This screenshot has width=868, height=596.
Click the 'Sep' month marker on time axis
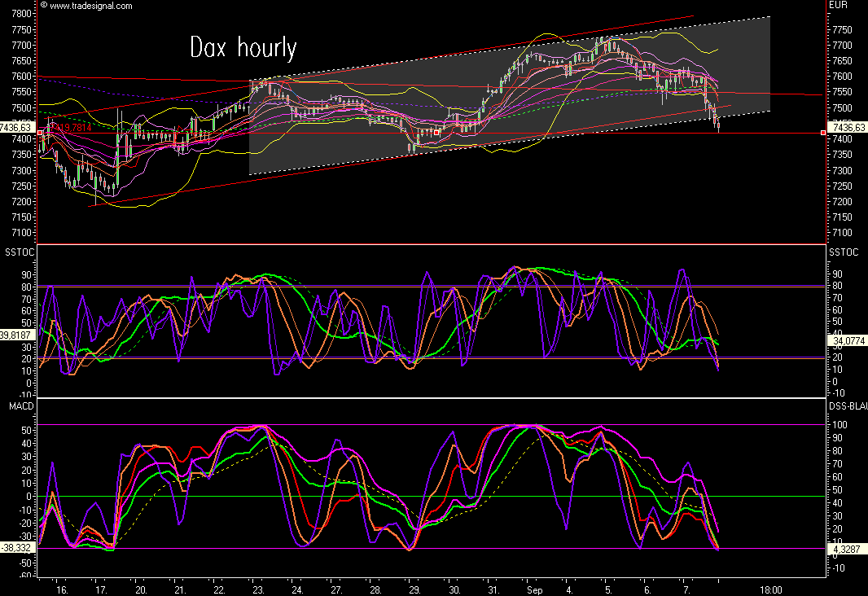pos(535,589)
